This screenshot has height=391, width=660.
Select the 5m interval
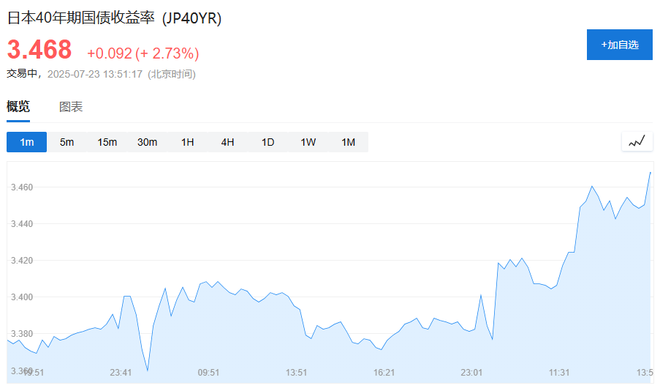(67, 142)
